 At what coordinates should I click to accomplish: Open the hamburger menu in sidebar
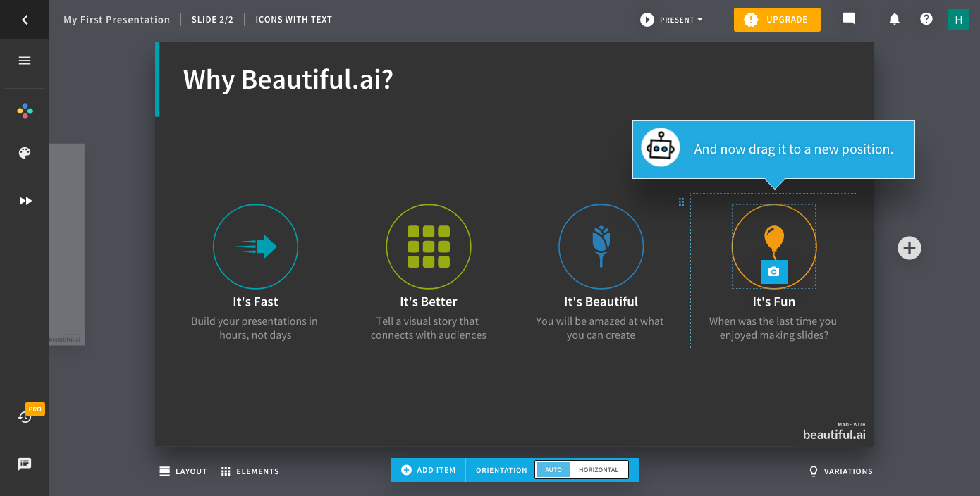tap(25, 61)
